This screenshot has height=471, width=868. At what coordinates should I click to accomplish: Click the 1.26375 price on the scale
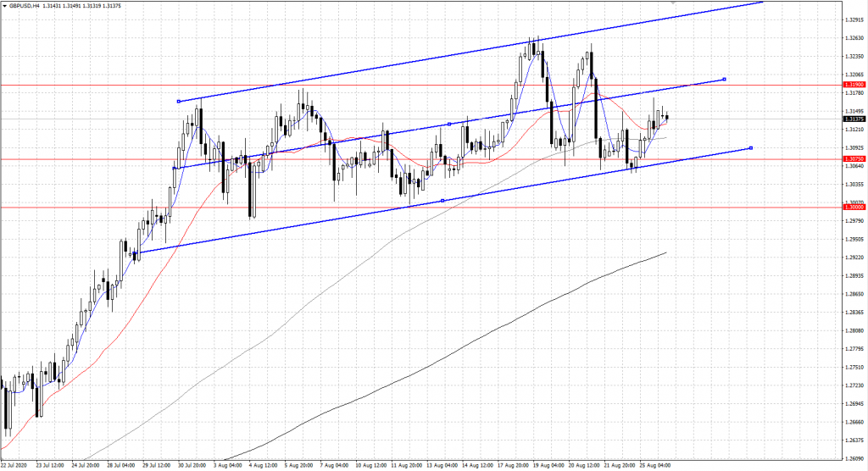click(854, 440)
